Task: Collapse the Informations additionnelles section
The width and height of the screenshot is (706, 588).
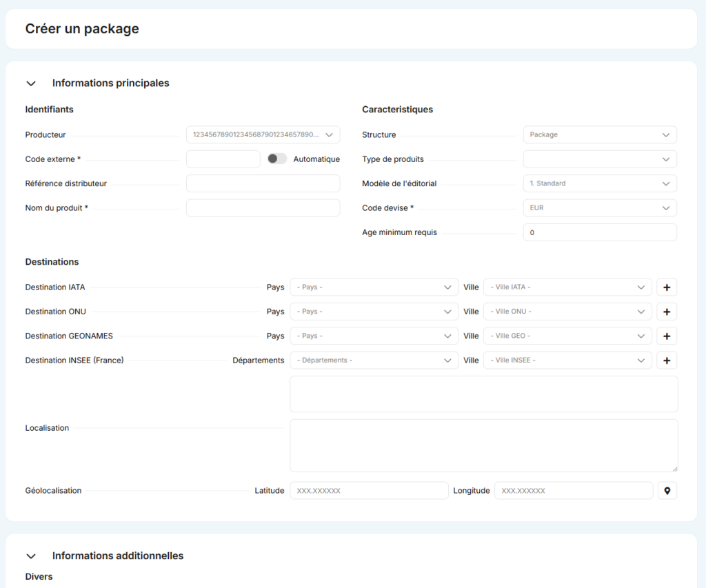Action: (31, 556)
